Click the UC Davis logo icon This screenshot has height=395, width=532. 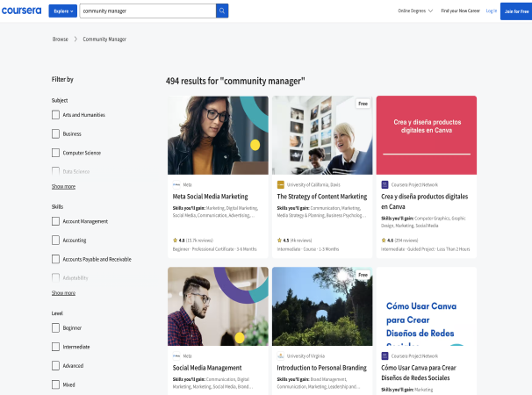tap(281, 185)
